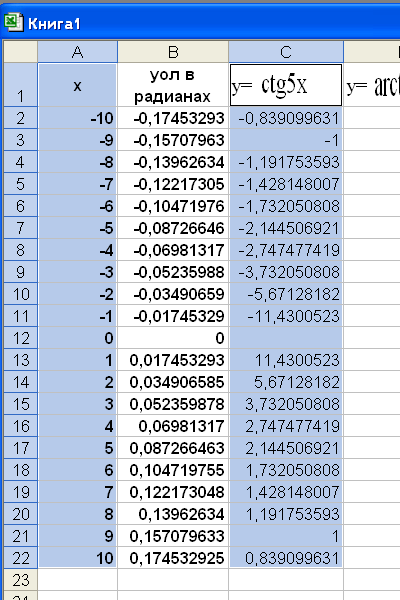Click cell with value -0,13962634
Viewport: 400px width, 600px height.
(x=173, y=162)
